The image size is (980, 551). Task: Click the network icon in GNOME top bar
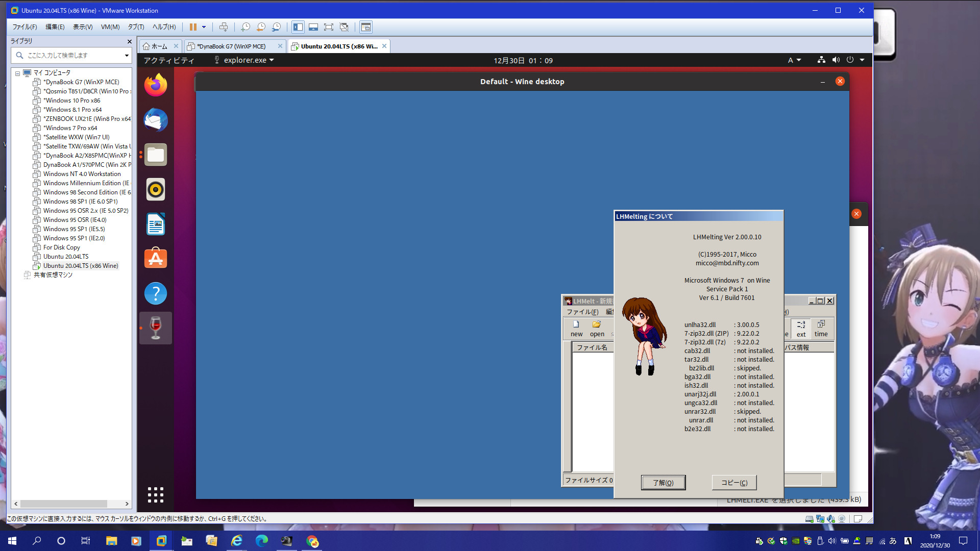tap(821, 60)
